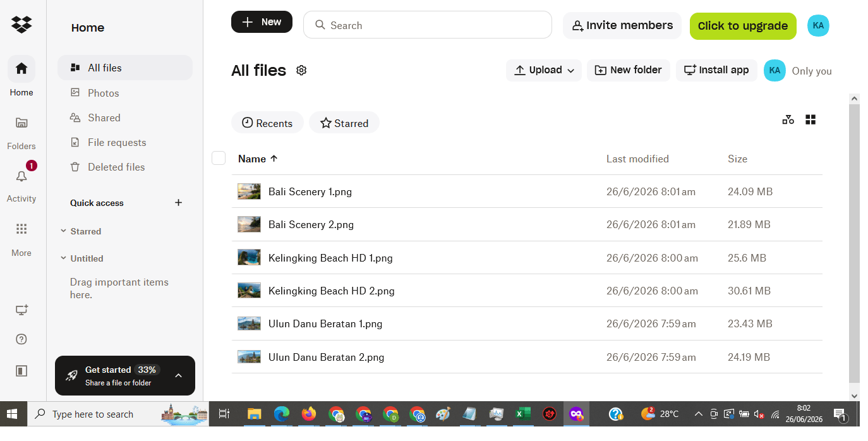Screen dimensions: 868x441
Task: Click the Windows taskbar search box
Action: [x=119, y=414]
